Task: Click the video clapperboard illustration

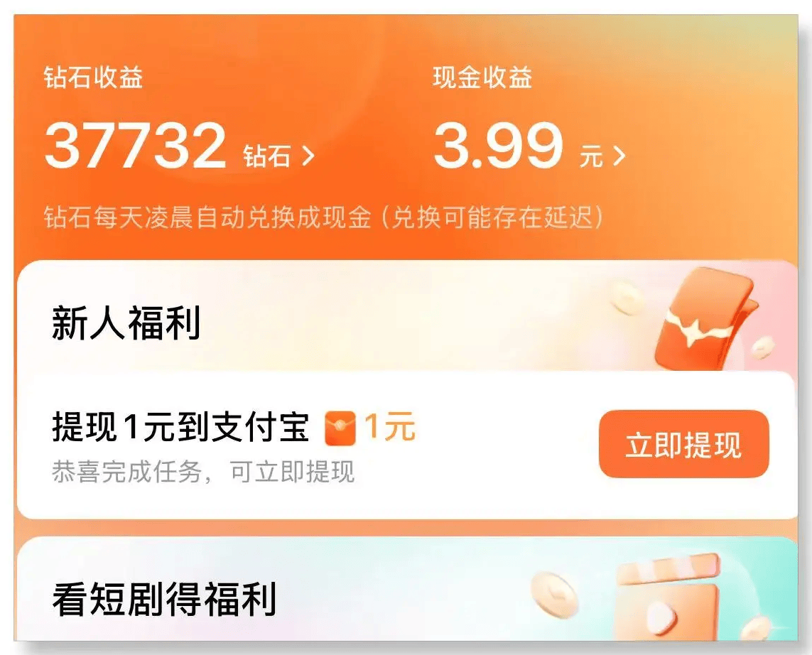Action: pyautogui.click(x=668, y=598)
